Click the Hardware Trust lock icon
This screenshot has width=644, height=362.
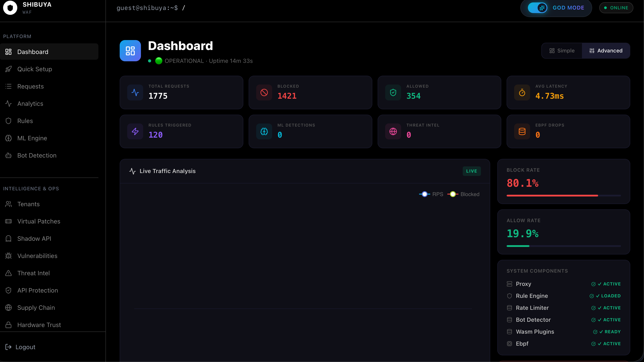tap(8, 325)
